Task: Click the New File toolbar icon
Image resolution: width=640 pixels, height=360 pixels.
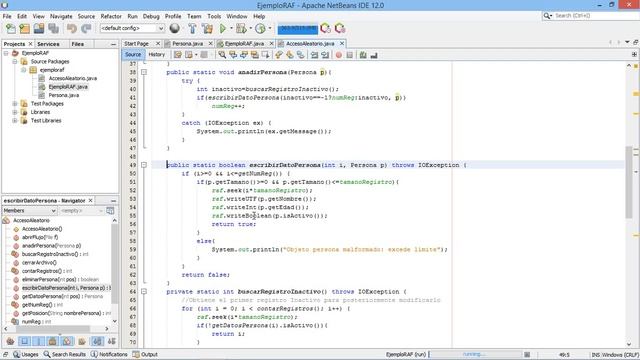Action: tap(11, 29)
